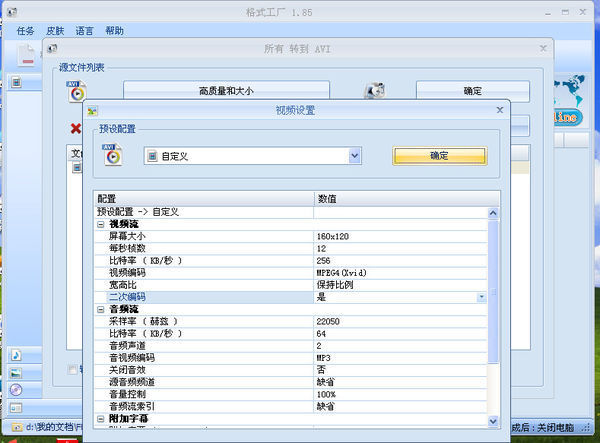This screenshot has height=443, width=600.
Task: Select the audio 比特率 row with value 64
Action: coord(291,334)
